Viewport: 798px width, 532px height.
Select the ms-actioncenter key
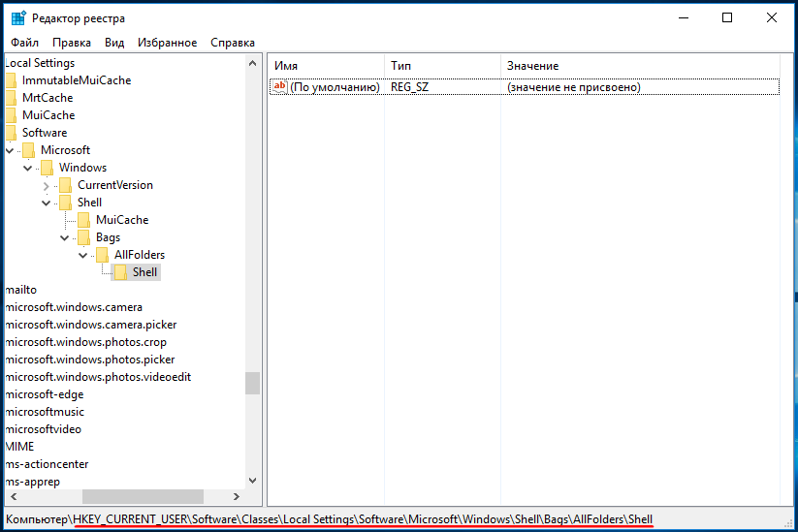(x=47, y=464)
